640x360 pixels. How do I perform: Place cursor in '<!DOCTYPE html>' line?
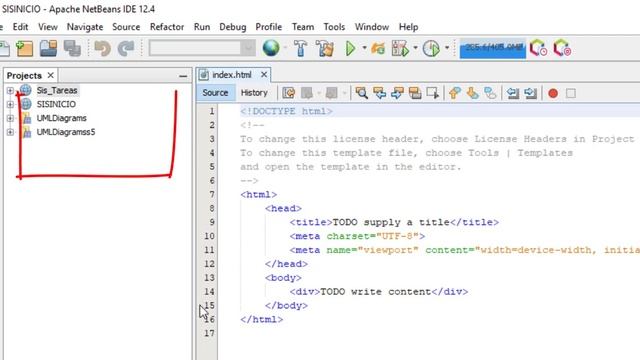click(286, 111)
